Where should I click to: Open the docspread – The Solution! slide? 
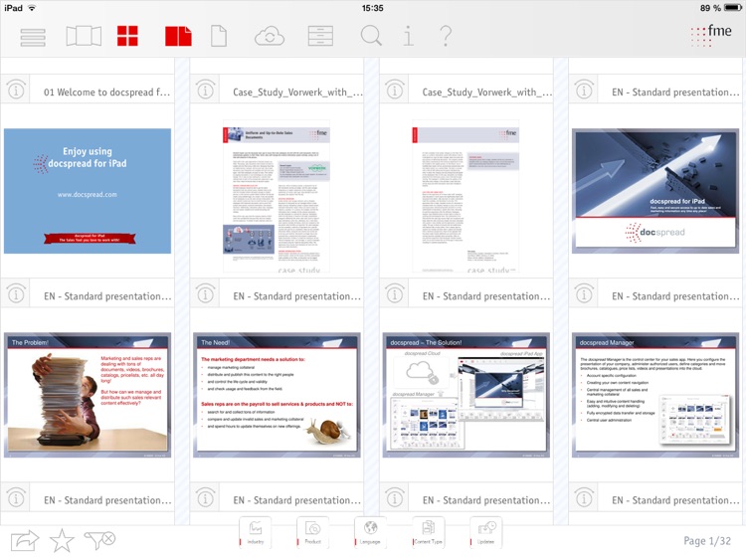tap(466, 395)
